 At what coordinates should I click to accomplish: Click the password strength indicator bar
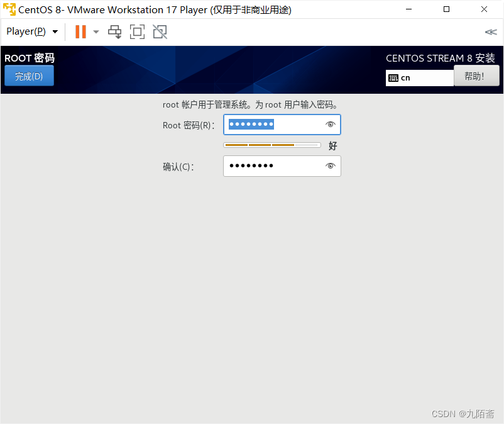click(271, 145)
